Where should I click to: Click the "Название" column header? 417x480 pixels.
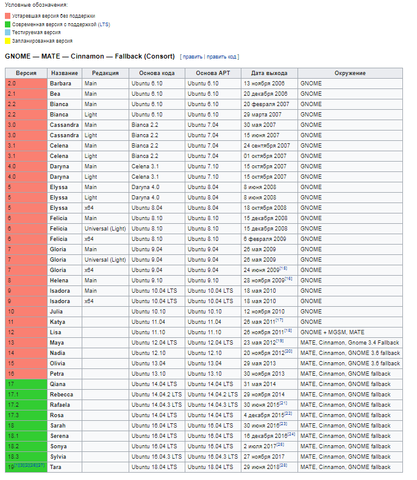point(64,73)
